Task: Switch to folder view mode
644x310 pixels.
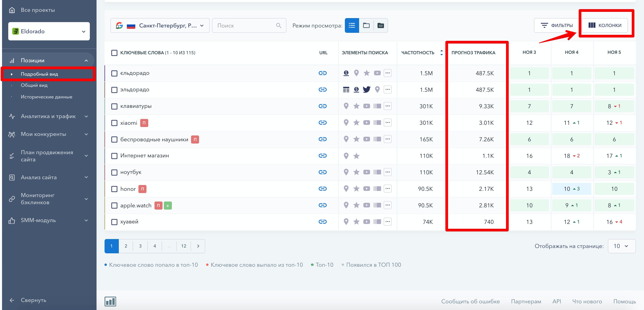Action: [x=366, y=25]
